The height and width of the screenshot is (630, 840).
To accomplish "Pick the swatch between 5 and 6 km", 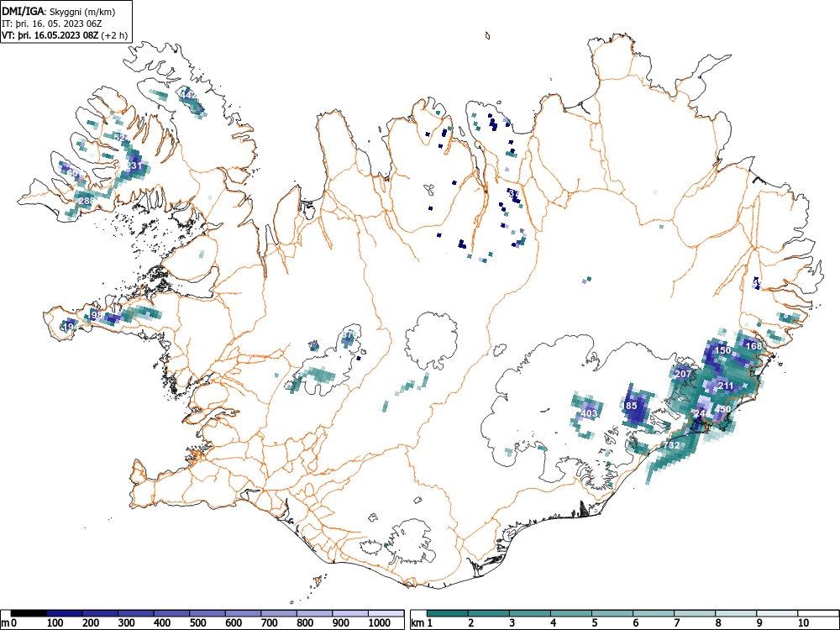I will pos(613,613).
